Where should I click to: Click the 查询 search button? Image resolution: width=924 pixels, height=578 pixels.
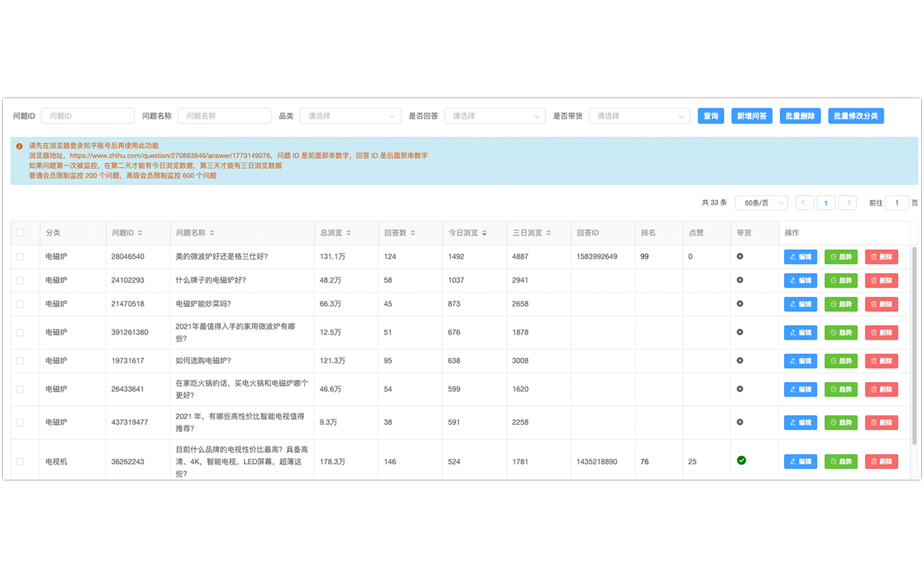pos(711,116)
